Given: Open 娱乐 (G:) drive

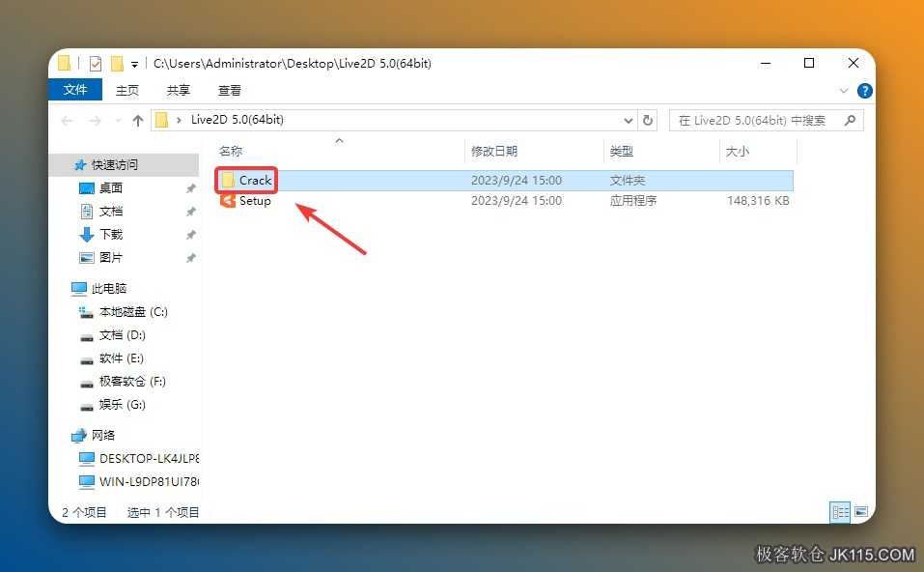Looking at the screenshot, I should pyautogui.click(x=122, y=405).
